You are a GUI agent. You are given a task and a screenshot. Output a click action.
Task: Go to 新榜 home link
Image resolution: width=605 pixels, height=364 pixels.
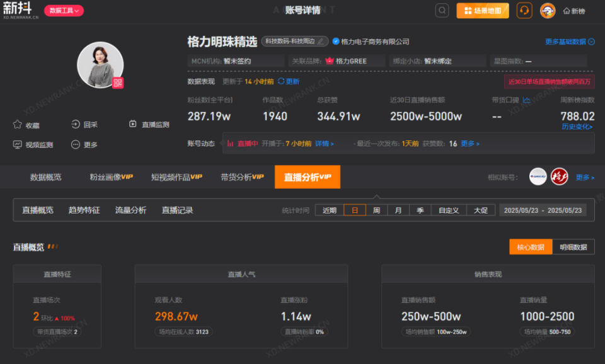[573, 11]
